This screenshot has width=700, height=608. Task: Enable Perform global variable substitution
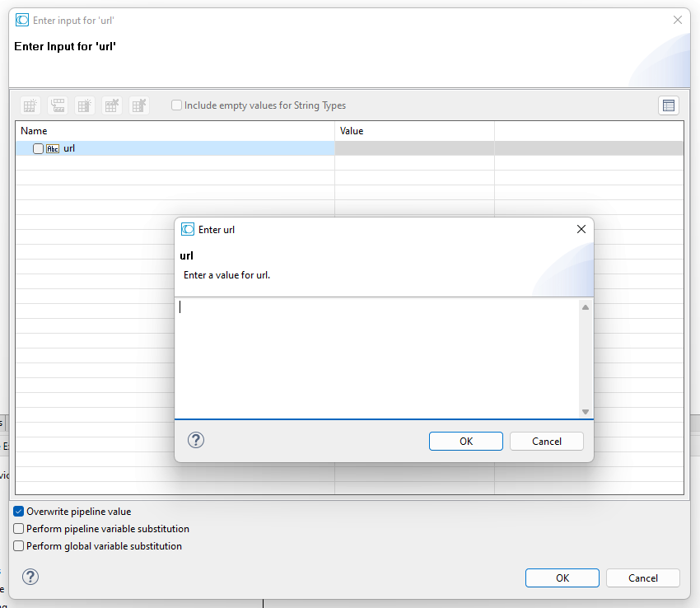(17, 545)
